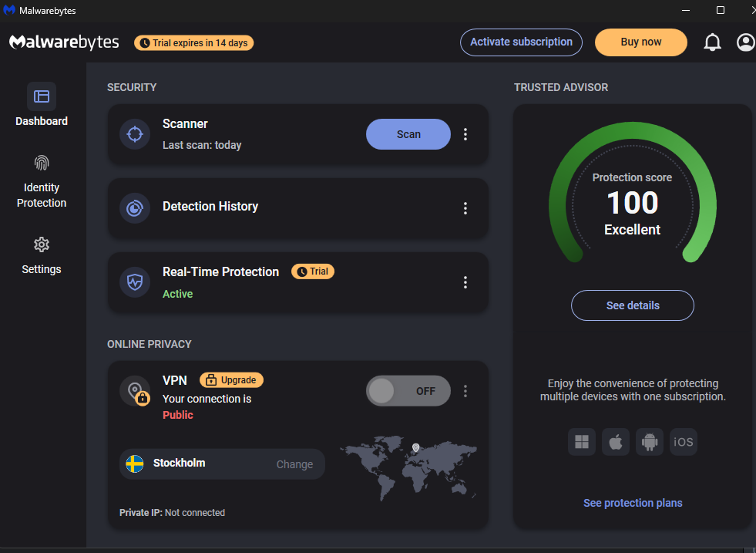Click the Stockholm location name

(180, 464)
